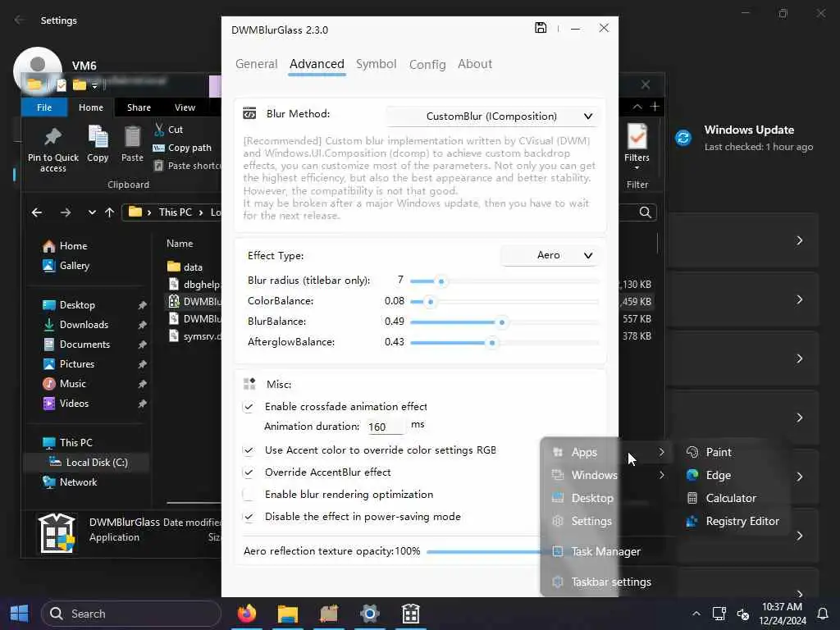Open Windows Update in Settings window
Screen dimensions: 840x630
coord(745,138)
